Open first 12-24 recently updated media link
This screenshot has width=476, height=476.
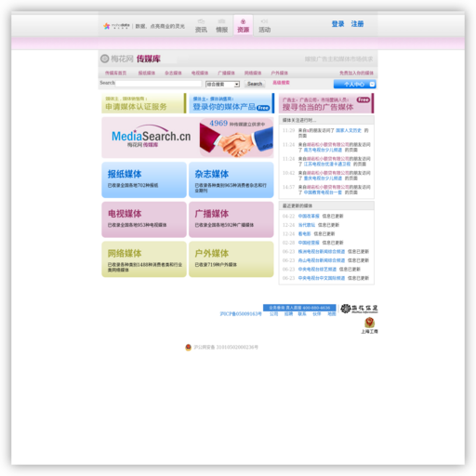(307, 225)
